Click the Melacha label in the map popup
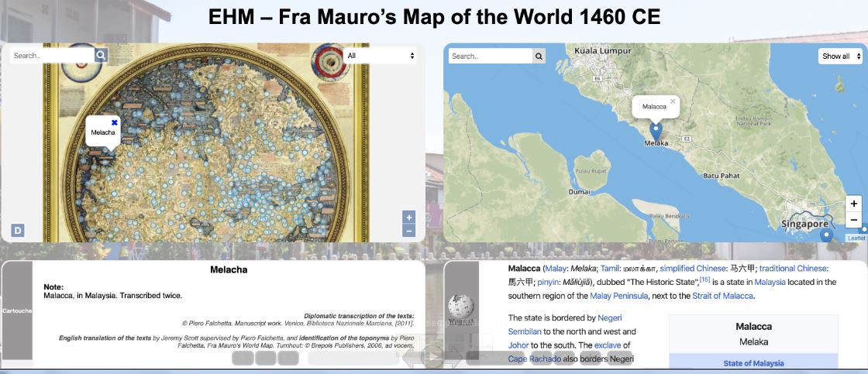This screenshot has width=868, height=374. pos(103,132)
